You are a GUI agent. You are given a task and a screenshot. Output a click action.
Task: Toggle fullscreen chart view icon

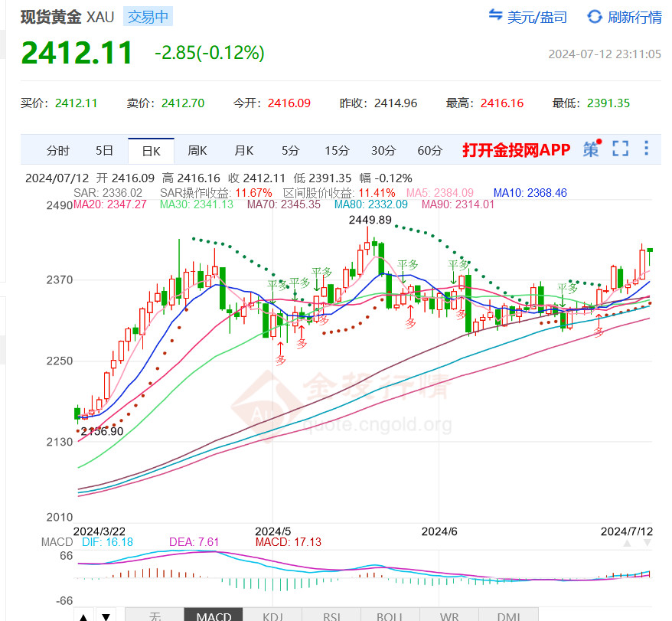(620, 149)
